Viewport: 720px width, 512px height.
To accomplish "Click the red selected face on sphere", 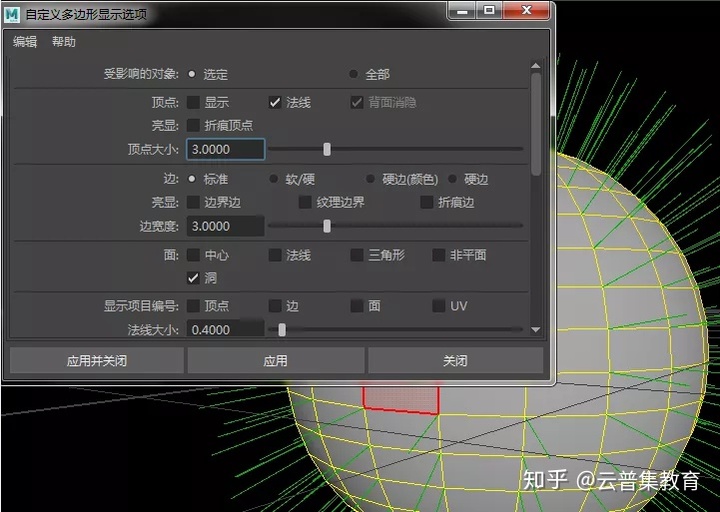I will pyautogui.click(x=401, y=398).
